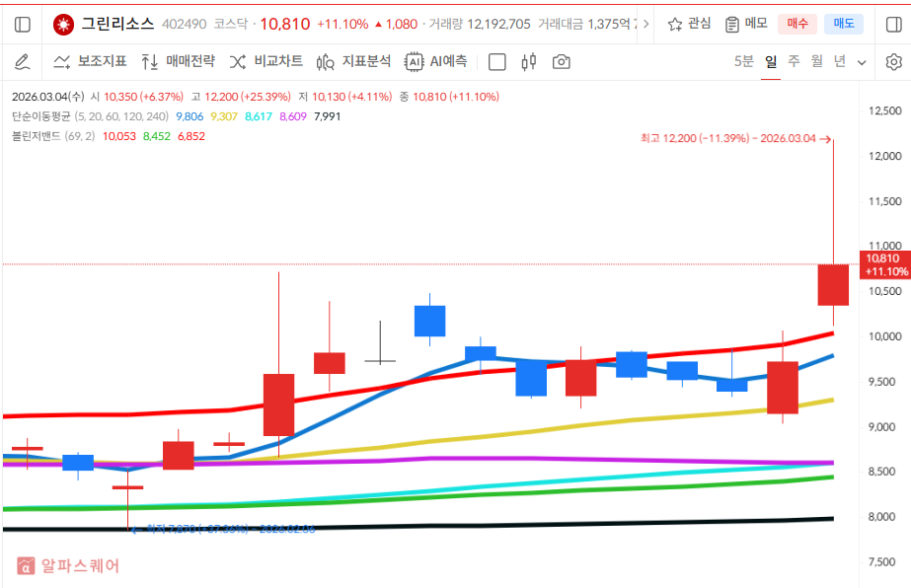Select the drawing pencil tool
This screenshot has height=588, width=911.
[23, 61]
